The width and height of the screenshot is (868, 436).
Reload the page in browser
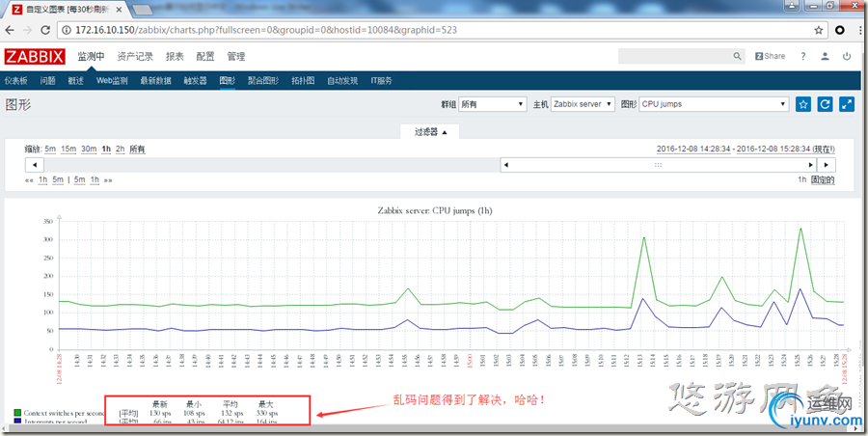45,30
